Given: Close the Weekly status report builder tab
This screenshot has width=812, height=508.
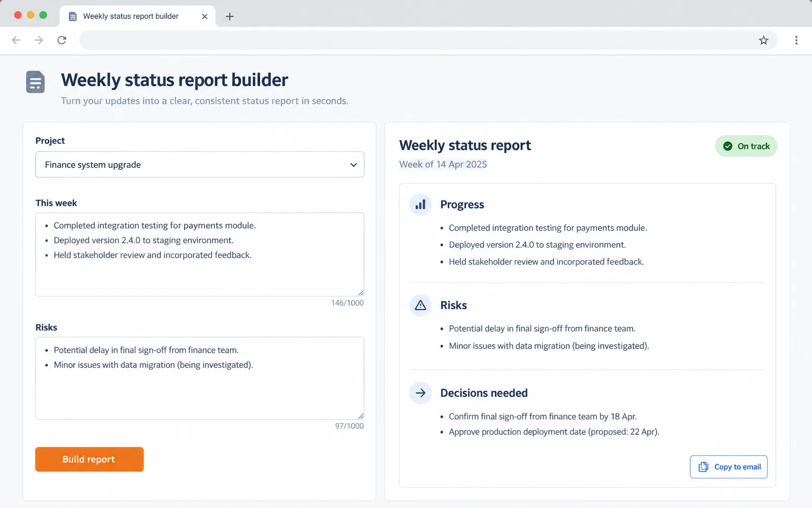Looking at the screenshot, I should tap(205, 16).
